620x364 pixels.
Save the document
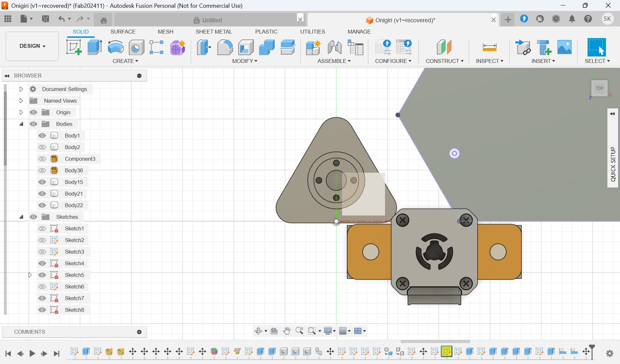point(46,19)
